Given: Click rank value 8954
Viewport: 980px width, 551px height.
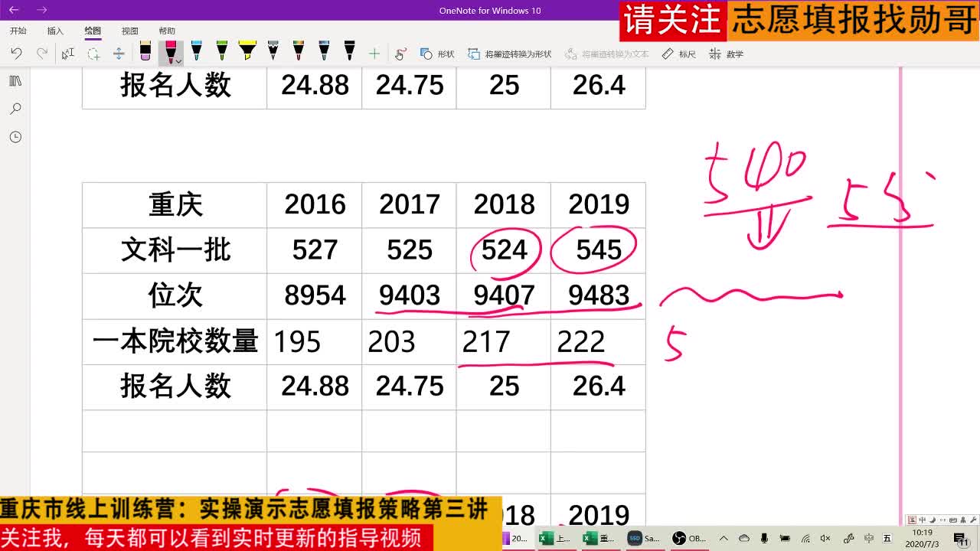Looking at the screenshot, I should click(315, 295).
